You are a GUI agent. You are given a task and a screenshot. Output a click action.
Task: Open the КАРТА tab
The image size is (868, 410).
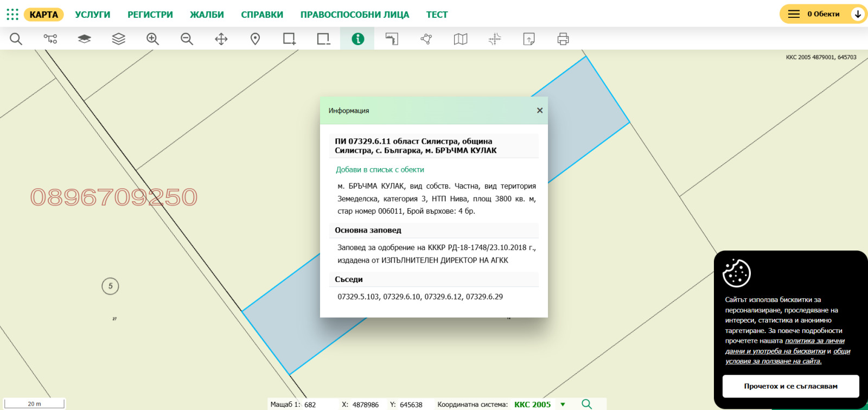point(43,15)
